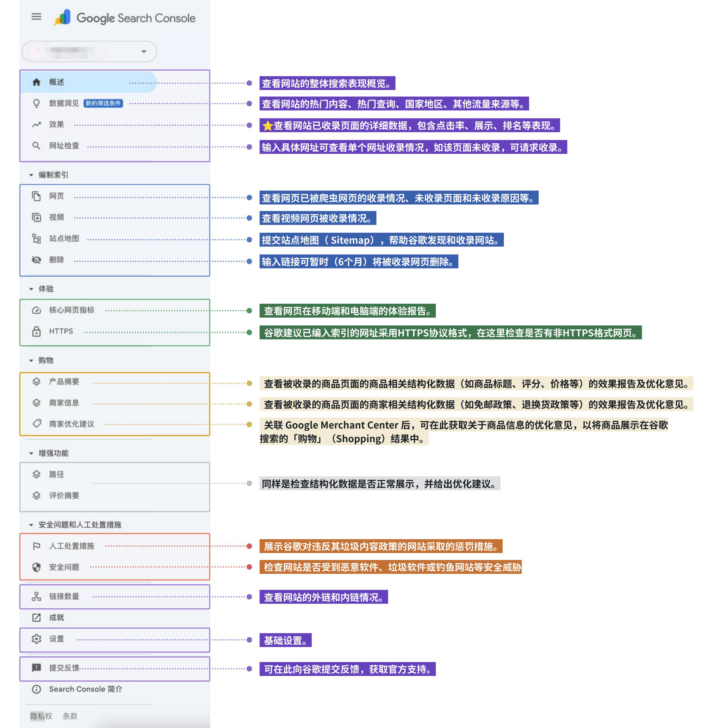Open the property selector dropdown
The width and height of the screenshot is (728, 728).
tap(144, 52)
